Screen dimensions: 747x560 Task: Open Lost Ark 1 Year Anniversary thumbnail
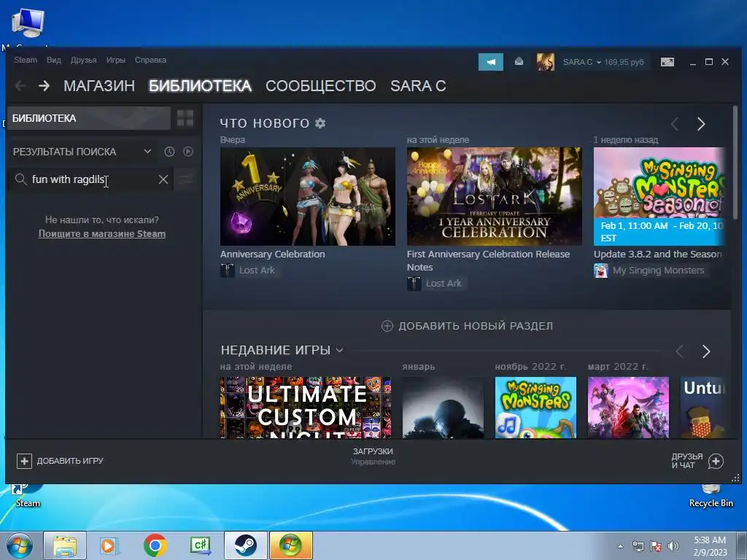[x=494, y=196]
